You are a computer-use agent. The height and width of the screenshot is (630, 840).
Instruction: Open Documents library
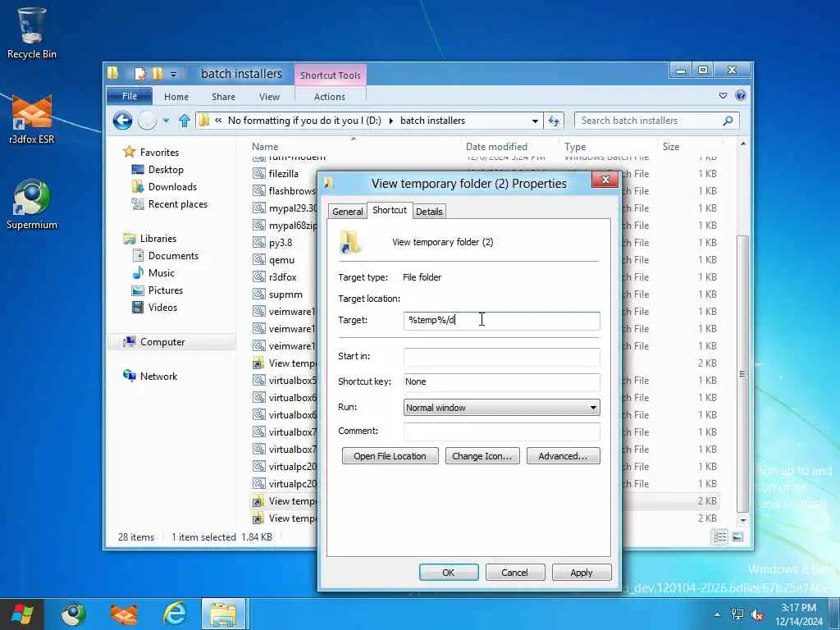(x=173, y=256)
